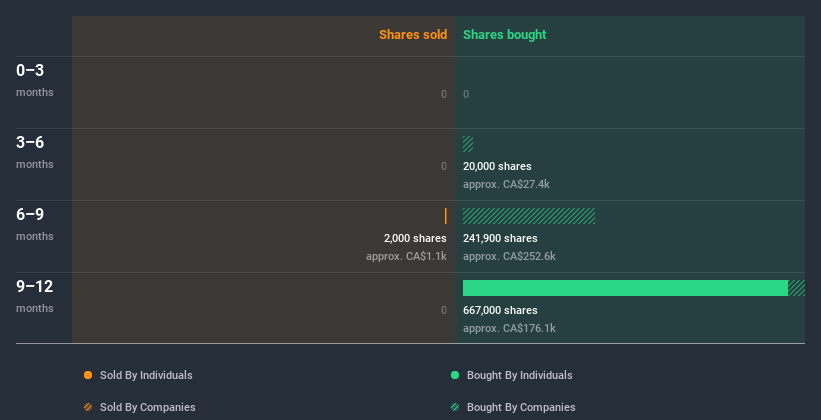Click the approx. CA$176.1k value

pos(509,328)
